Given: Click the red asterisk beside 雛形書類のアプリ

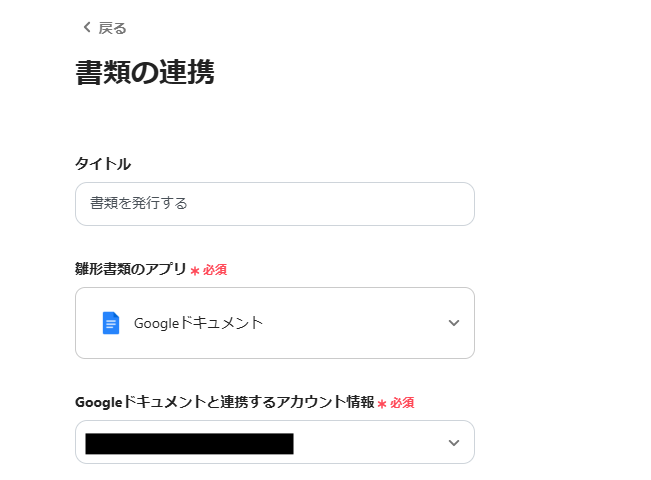Looking at the screenshot, I should 195,270.
